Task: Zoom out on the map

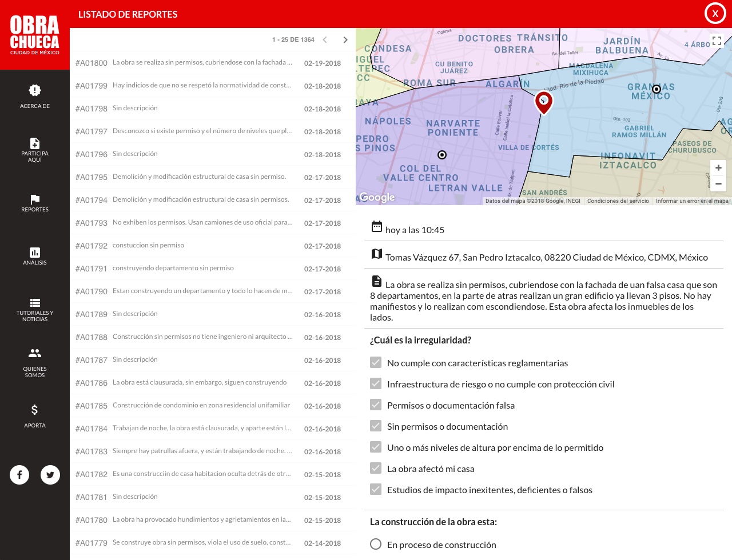Action: click(718, 183)
